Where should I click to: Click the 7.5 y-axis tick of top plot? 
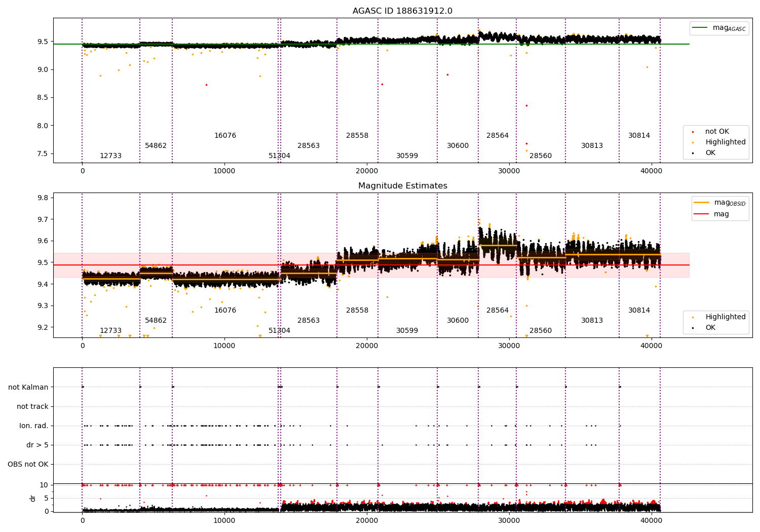pos(43,154)
